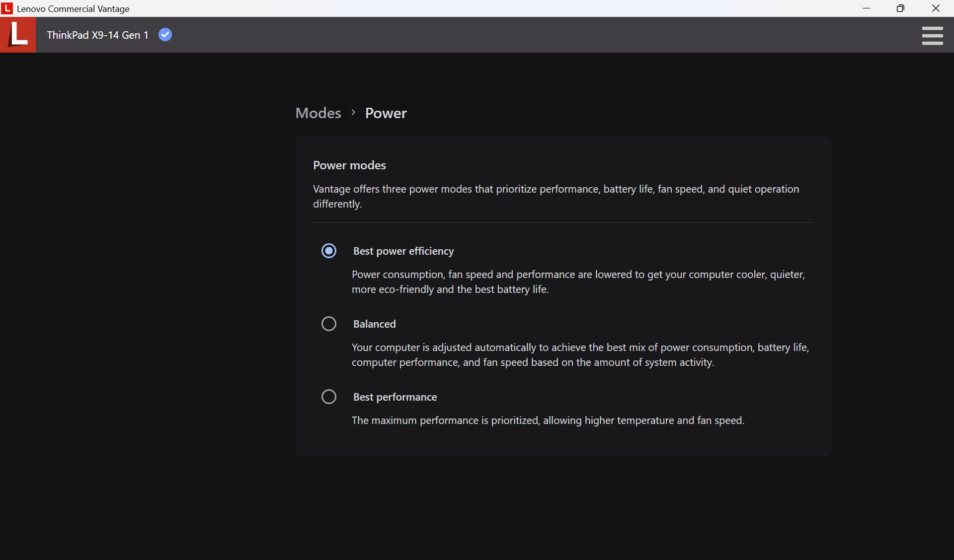The height and width of the screenshot is (560, 954).
Task: Click the Balanced label text
Action: point(375,324)
